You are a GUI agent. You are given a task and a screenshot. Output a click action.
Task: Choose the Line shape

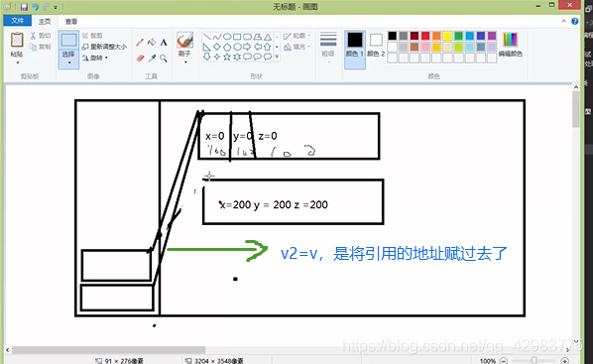[207, 37]
